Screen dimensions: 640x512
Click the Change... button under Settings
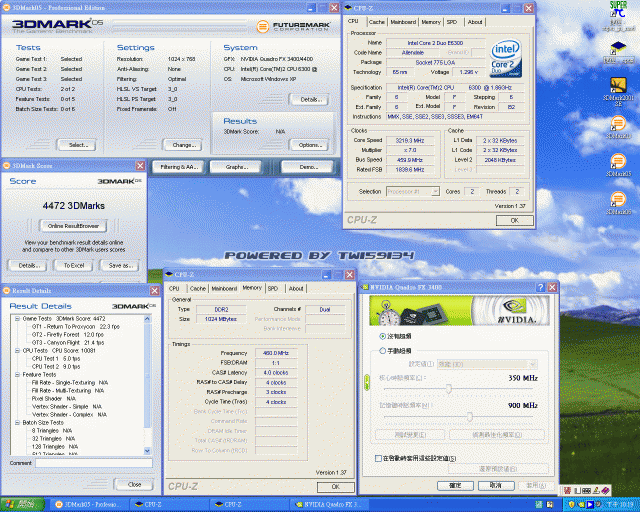click(x=184, y=145)
